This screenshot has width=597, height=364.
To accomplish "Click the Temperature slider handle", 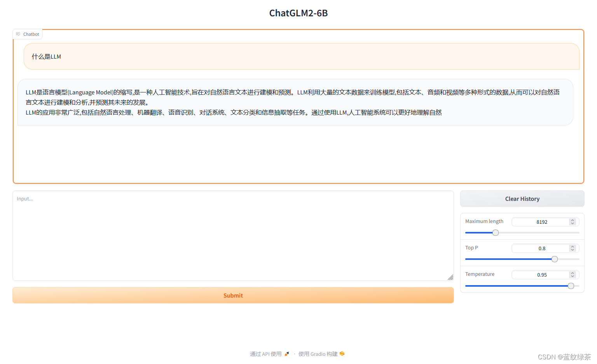I will [571, 286].
